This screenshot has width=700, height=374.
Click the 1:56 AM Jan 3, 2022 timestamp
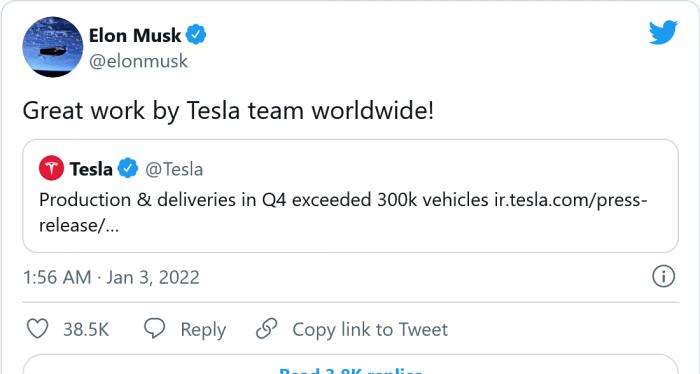pyautogui.click(x=111, y=277)
